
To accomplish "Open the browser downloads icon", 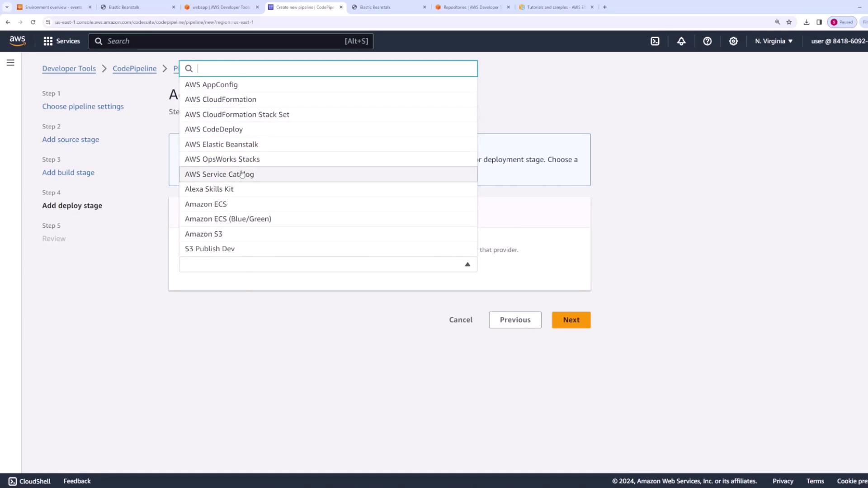I will (806, 22).
